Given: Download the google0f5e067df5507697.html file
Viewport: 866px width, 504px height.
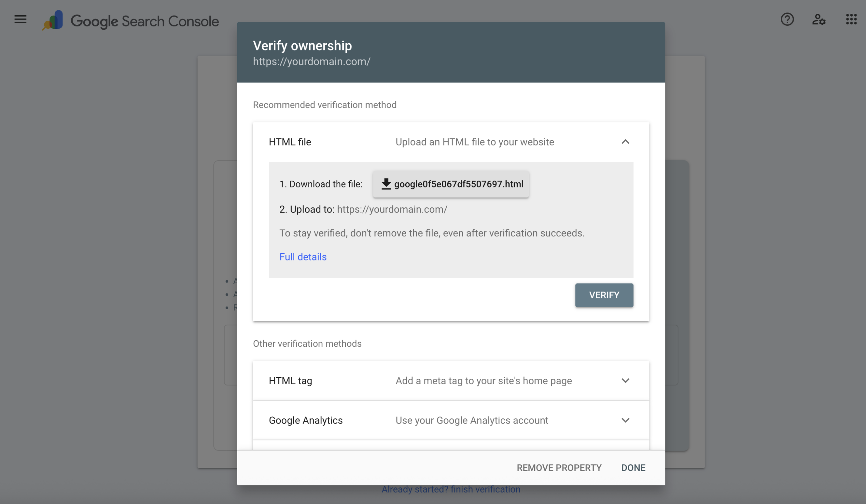Looking at the screenshot, I should click(451, 184).
